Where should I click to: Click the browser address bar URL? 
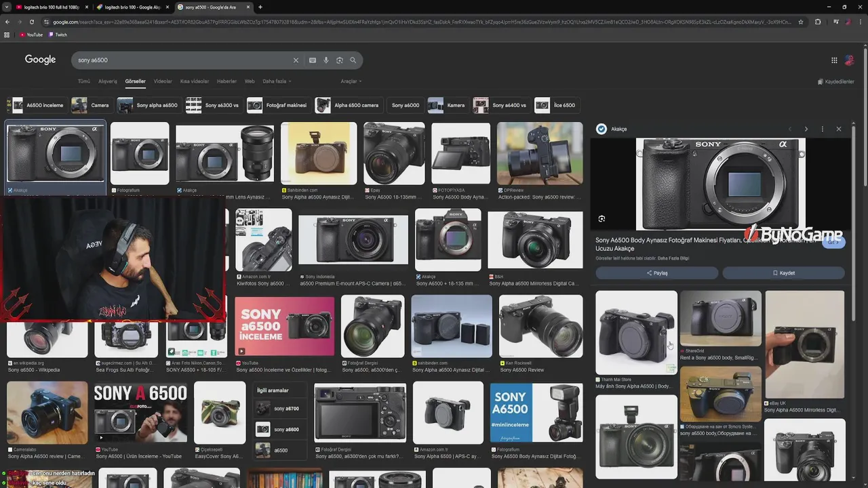tap(420, 22)
